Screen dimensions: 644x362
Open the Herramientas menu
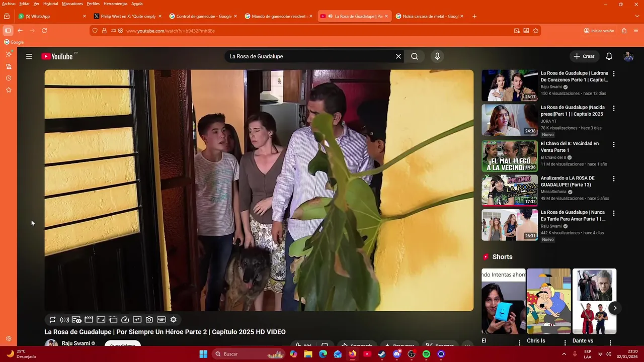click(x=115, y=4)
